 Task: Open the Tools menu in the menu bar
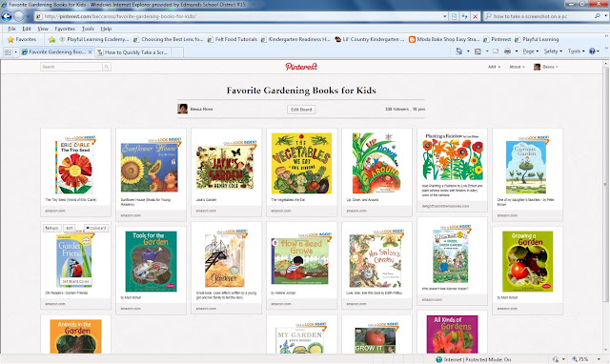88,29
